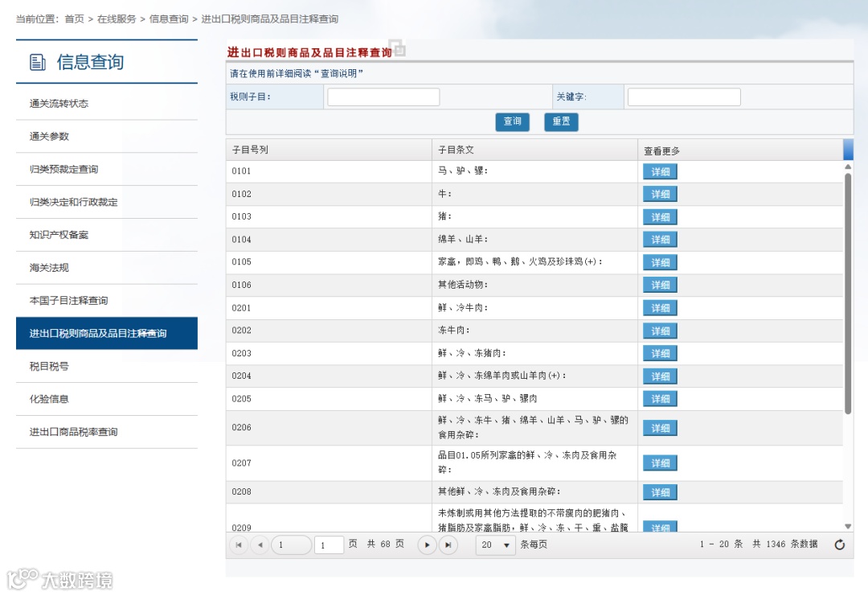Screen dimensions: 868x596
Task: Go to next page arrow
Action: pos(427,545)
